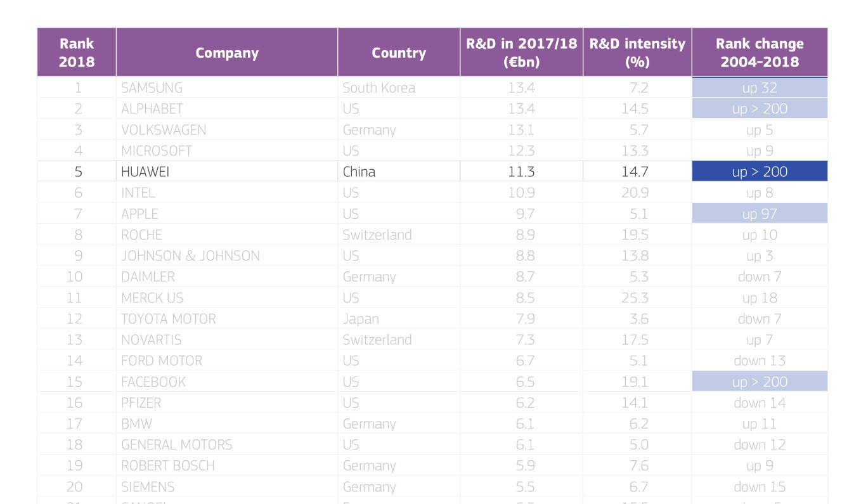Image resolution: width=861 pixels, height=504 pixels.
Task: Select Facebook's up > 200 cell
Action: point(760,382)
